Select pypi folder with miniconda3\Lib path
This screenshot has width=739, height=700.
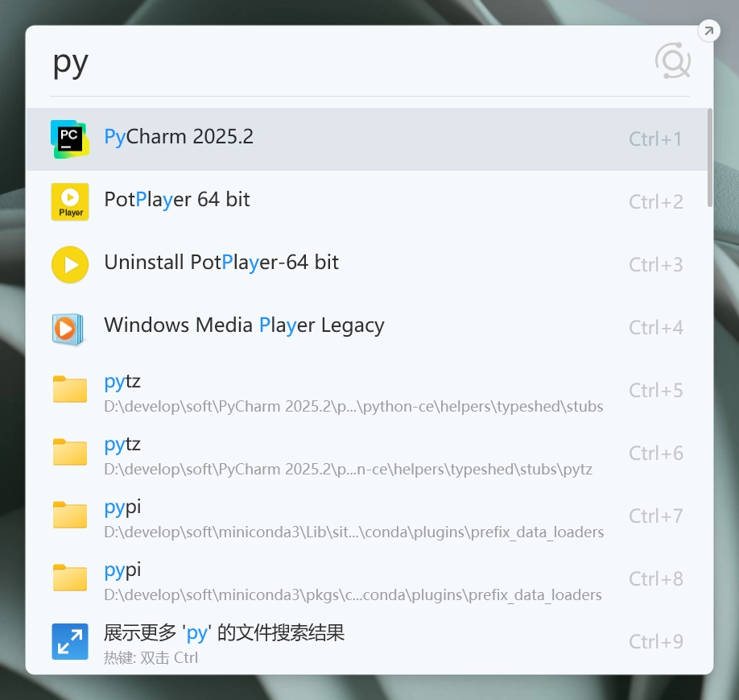(x=367, y=516)
